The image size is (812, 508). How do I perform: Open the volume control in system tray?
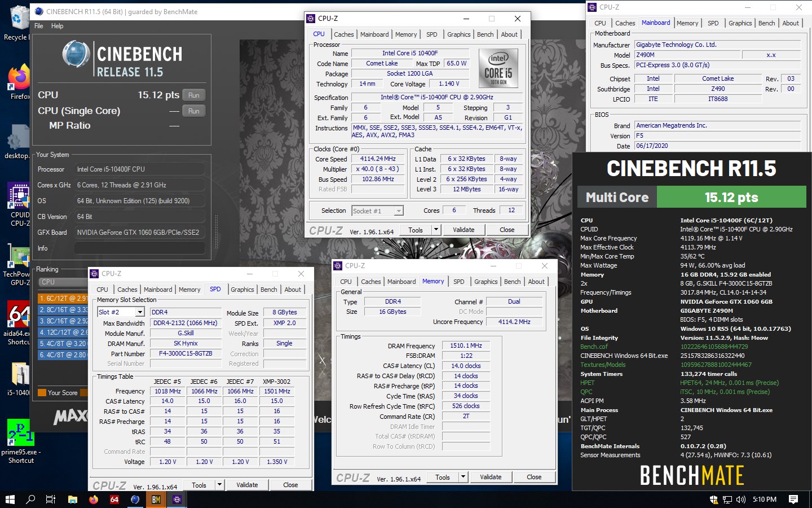coord(741,500)
